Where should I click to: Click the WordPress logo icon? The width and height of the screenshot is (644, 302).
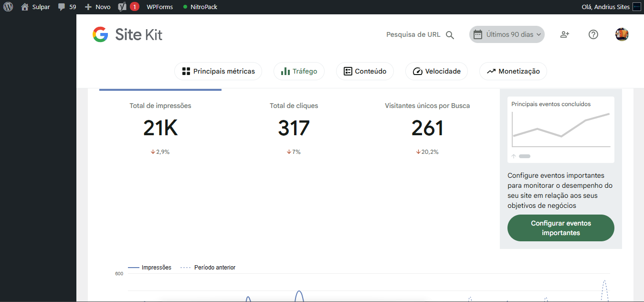(8, 7)
